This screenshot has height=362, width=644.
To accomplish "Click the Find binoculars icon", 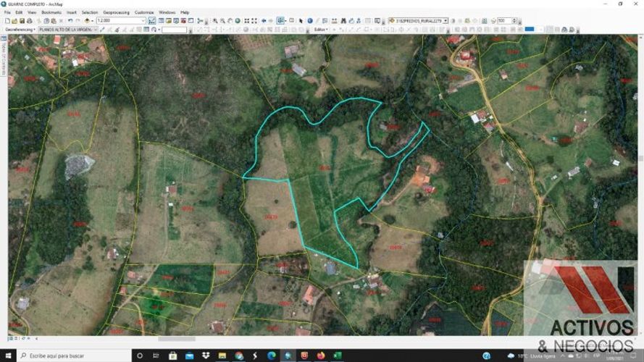I will point(343,20).
